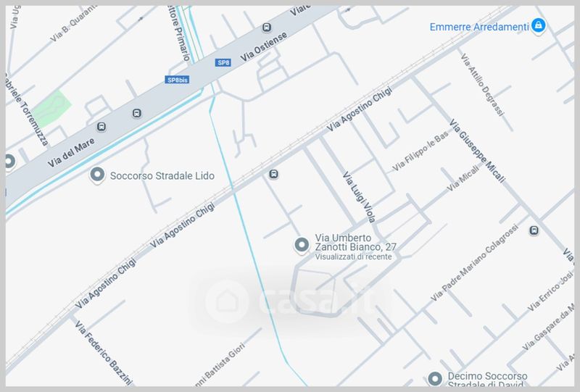The height and width of the screenshot is (392, 580).
Task: Click the Decimo Soccorso Stradale di David label
Action: click(x=487, y=380)
